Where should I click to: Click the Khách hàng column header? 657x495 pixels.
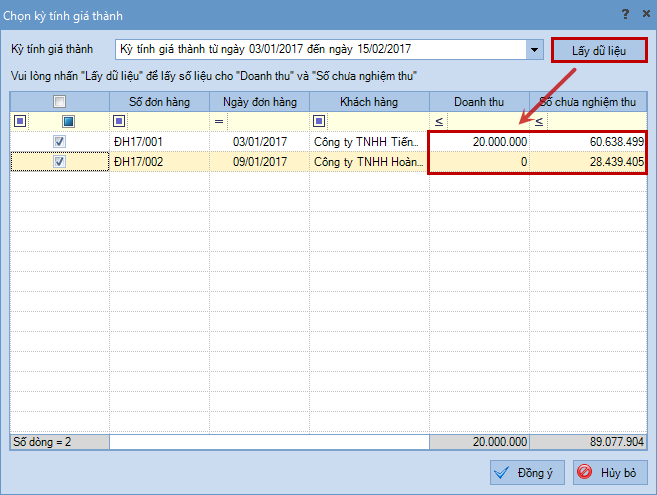[x=369, y=101]
